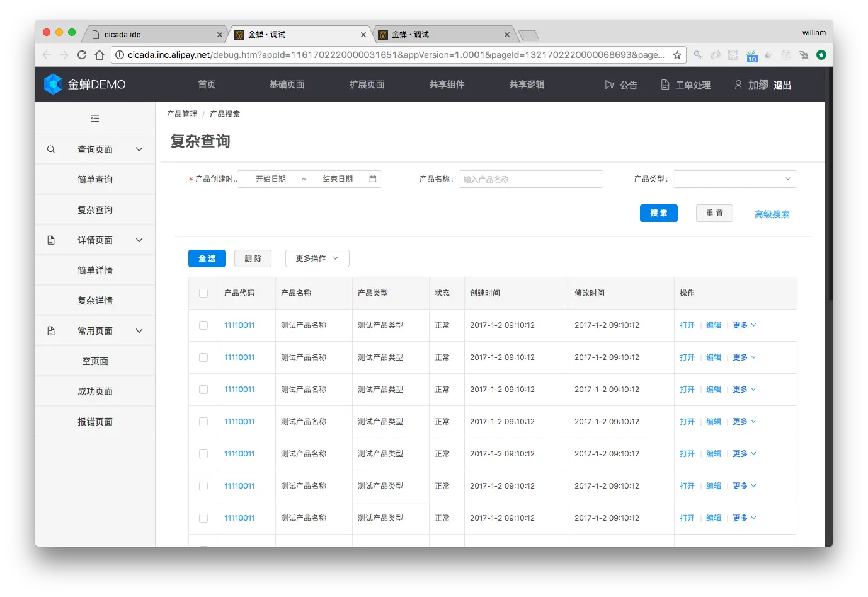Collapse the 查询页面 sidebar group chevron

coord(139,149)
